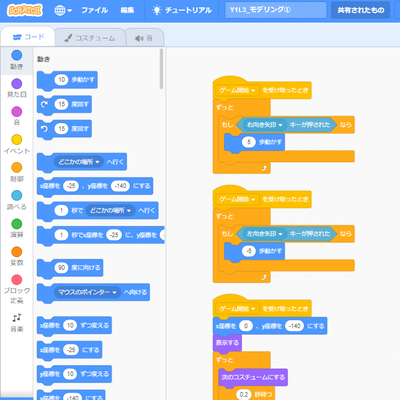Click the 10 歩動かす palette block
The width and height of the screenshot is (400, 400).
click(67, 80)
